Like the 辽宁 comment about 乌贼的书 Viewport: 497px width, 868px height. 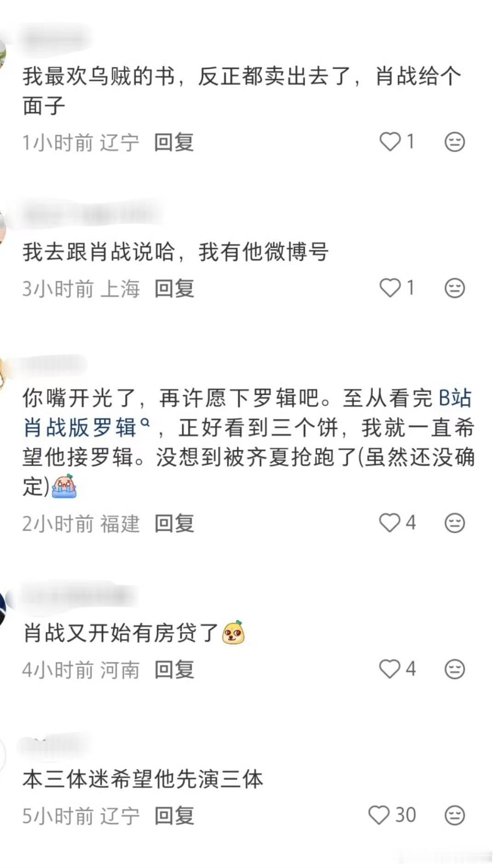(x=390, y=142)
